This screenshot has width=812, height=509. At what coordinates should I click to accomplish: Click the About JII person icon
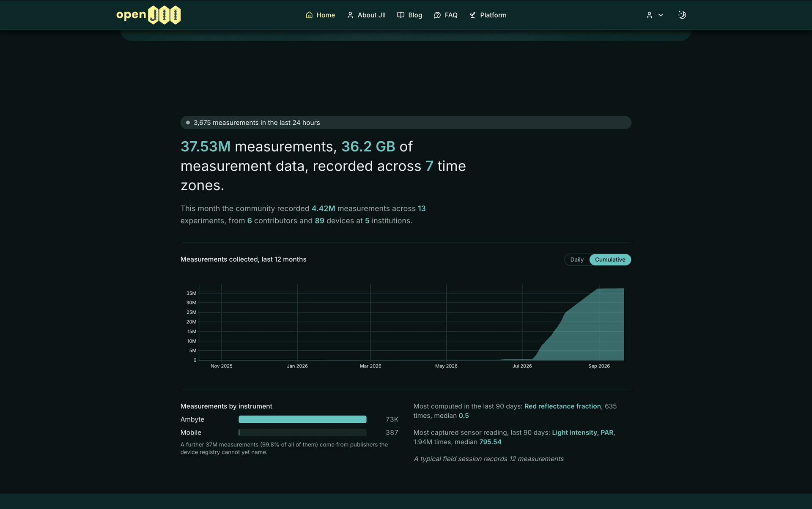(x=350, y=15)
